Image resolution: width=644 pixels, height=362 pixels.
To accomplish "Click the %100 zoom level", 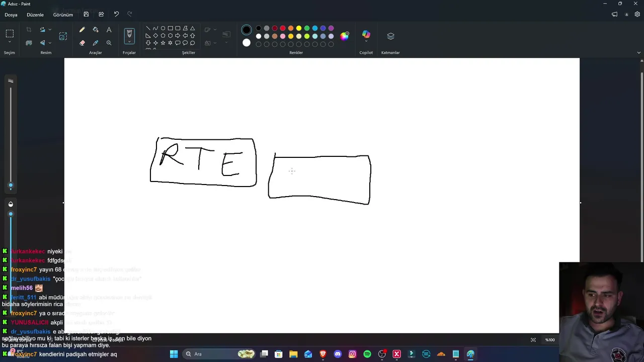I will pyautogui.click(x=550, y=340).
